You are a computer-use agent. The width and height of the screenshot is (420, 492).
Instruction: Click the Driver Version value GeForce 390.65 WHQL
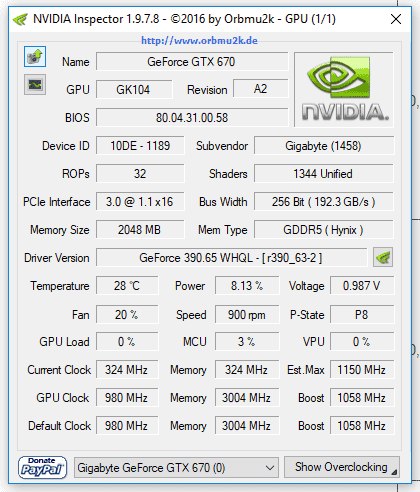(232, 258)
